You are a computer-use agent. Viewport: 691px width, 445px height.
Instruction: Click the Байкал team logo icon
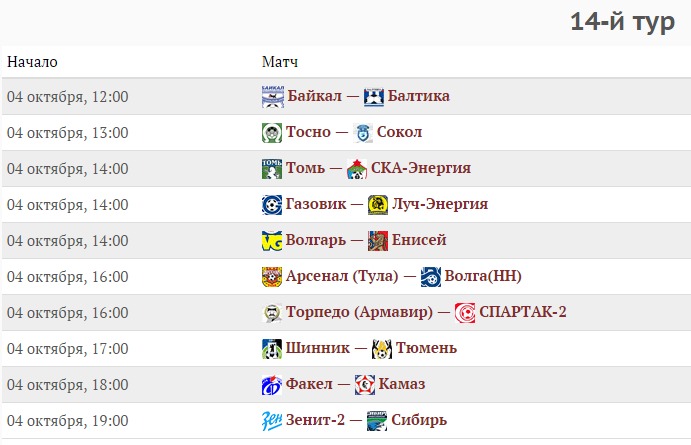(x=272, y=97)
